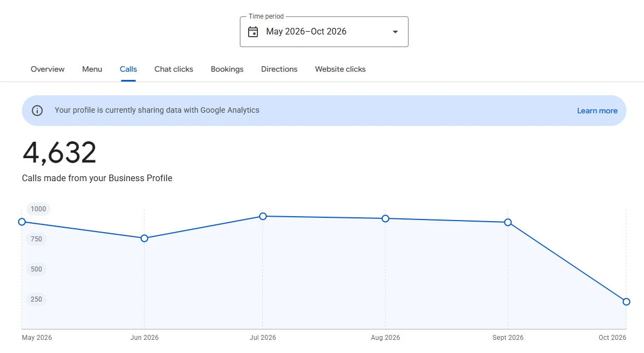
Task: Click the Jun 2026 x-axis label
Action: pyautogui.click(x=145, y=337)
